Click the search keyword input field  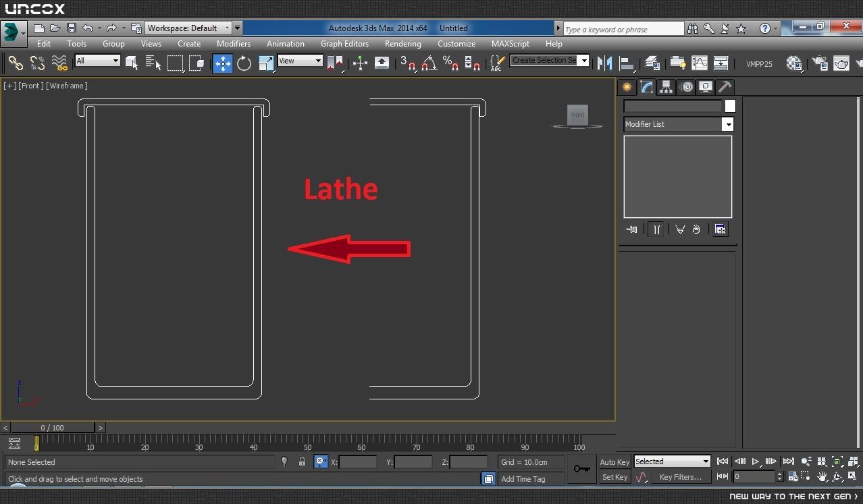click(x=624, y=29)
